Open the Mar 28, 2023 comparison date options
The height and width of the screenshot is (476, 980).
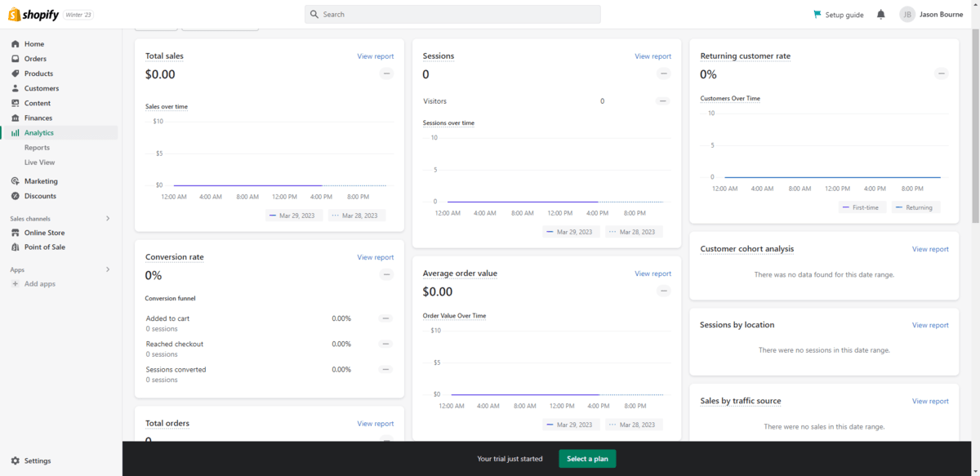click(x=356, y=215)
